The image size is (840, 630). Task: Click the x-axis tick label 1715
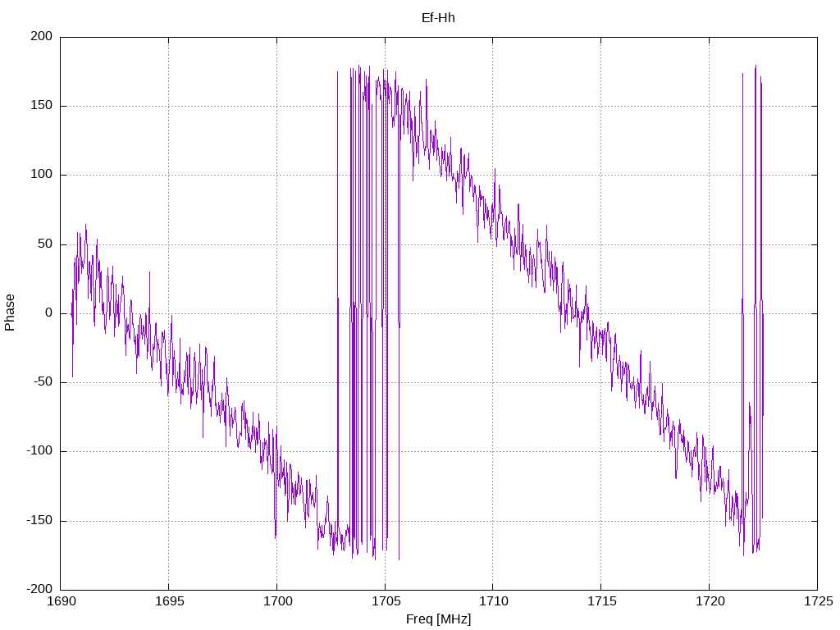601,601
